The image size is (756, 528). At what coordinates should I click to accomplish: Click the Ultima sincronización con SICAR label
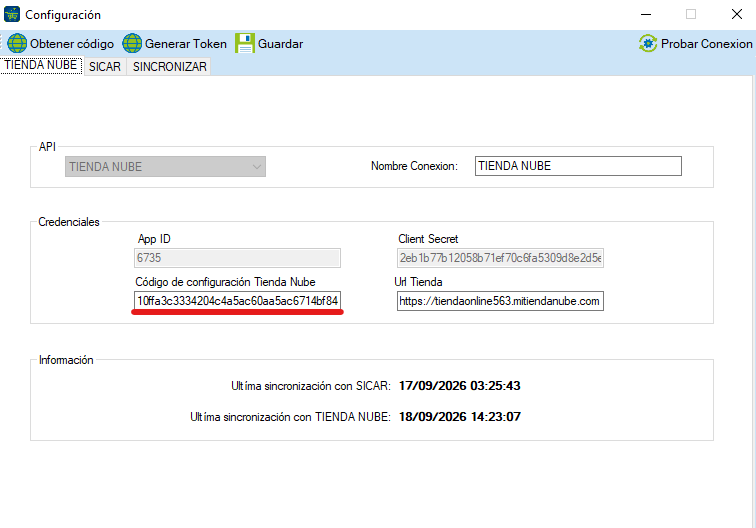pyautogui.click(x=310, y=386)
